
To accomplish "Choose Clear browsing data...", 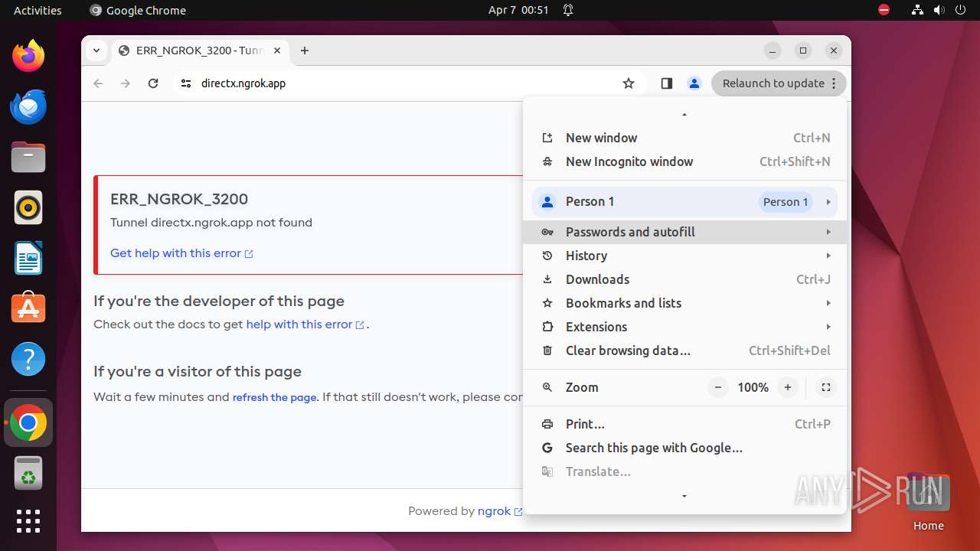I will click(x=685, y=350).
